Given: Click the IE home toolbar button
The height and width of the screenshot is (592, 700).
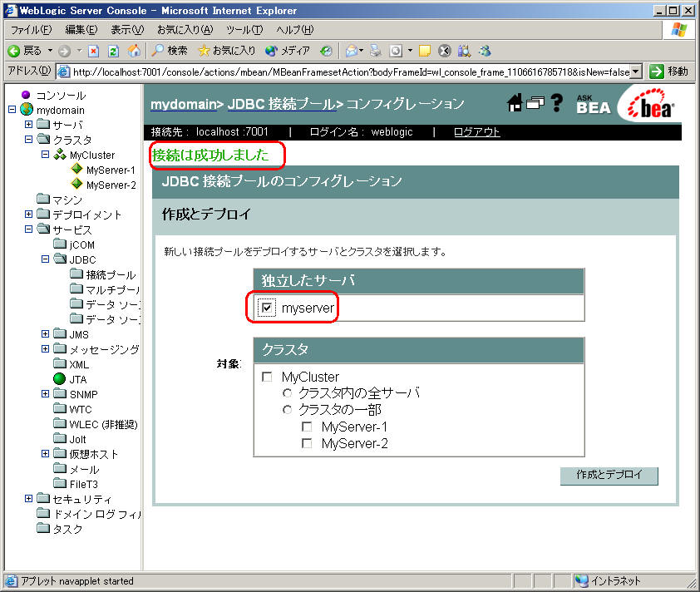Looking at the screenshot, I should (x=134, y=51).
